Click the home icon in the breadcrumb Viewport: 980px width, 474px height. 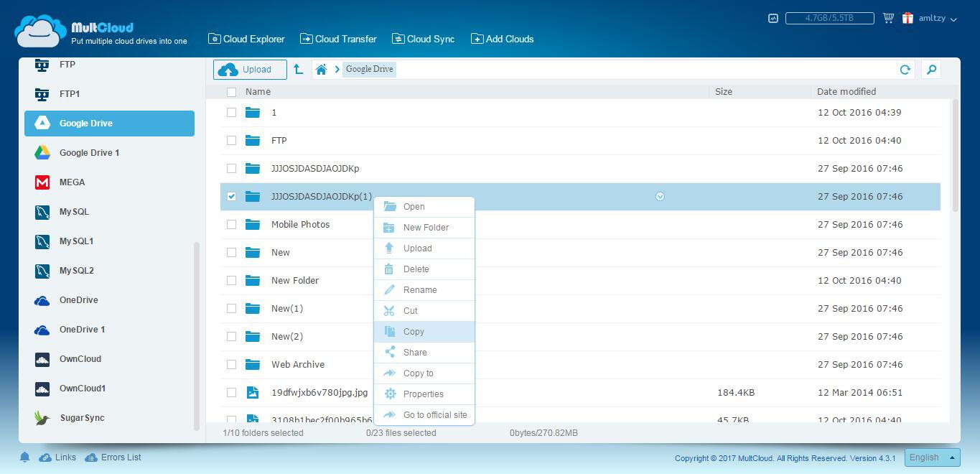tap(321, 70)
